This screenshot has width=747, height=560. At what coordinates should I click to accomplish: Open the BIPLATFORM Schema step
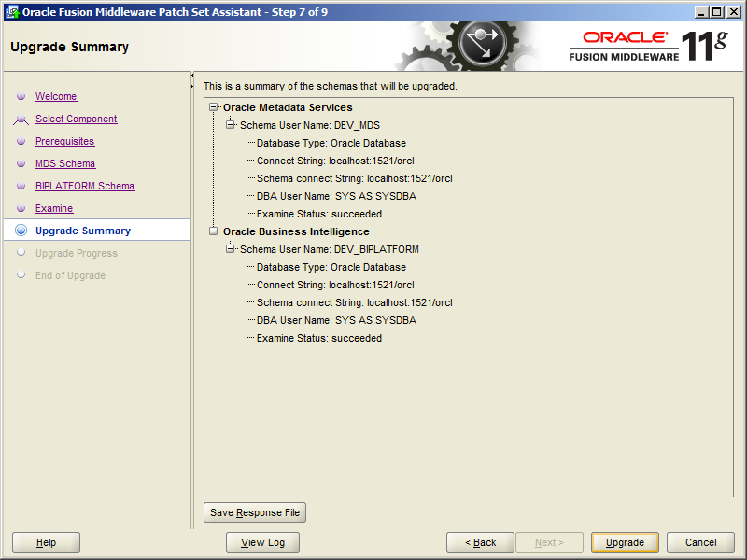(85, 186)
